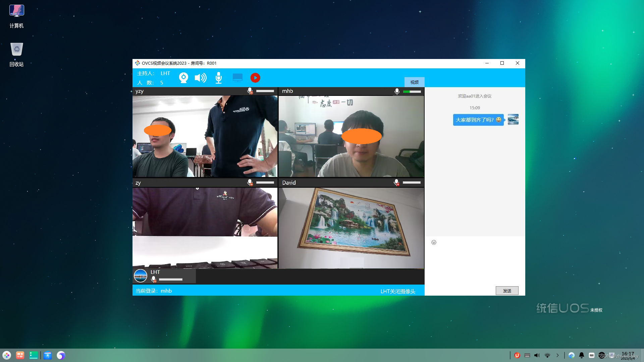The width and height of the screenshot is (644, 362).
Task: Click the chat message input area
Action: [x=475, y=265]
